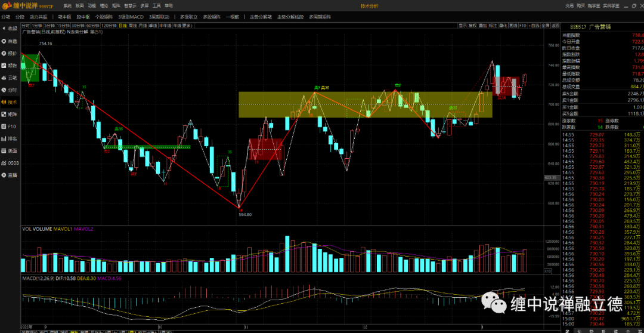The height and width of the screenshot is (333, 644).
Task: Click the 量化 button above the chart
Action: 503,26
